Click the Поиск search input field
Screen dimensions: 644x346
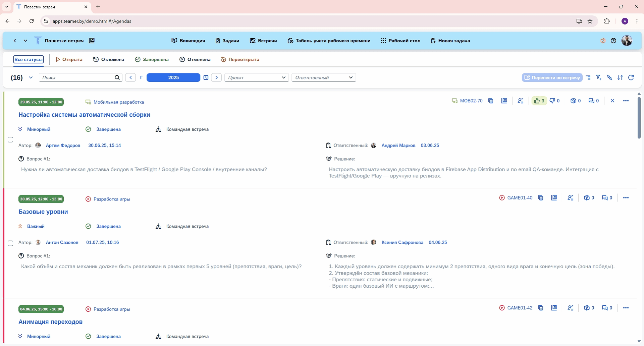click(x=77, y=77)
